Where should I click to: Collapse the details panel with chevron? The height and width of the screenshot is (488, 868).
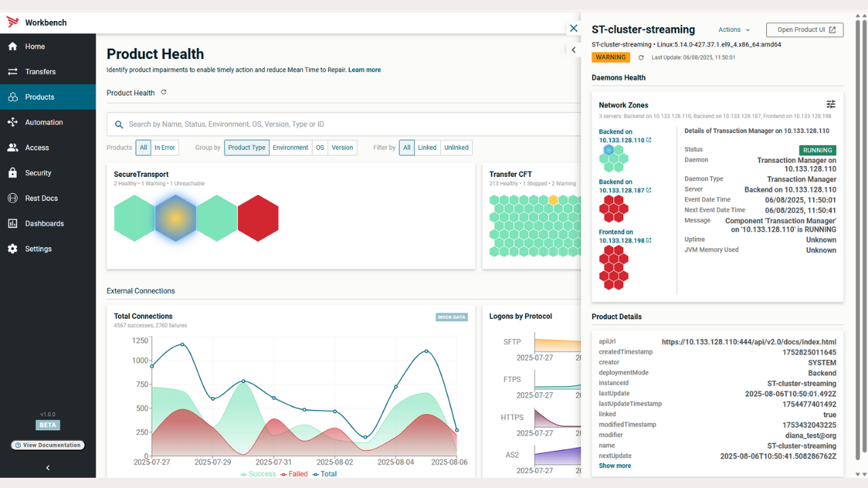(574, 50)
